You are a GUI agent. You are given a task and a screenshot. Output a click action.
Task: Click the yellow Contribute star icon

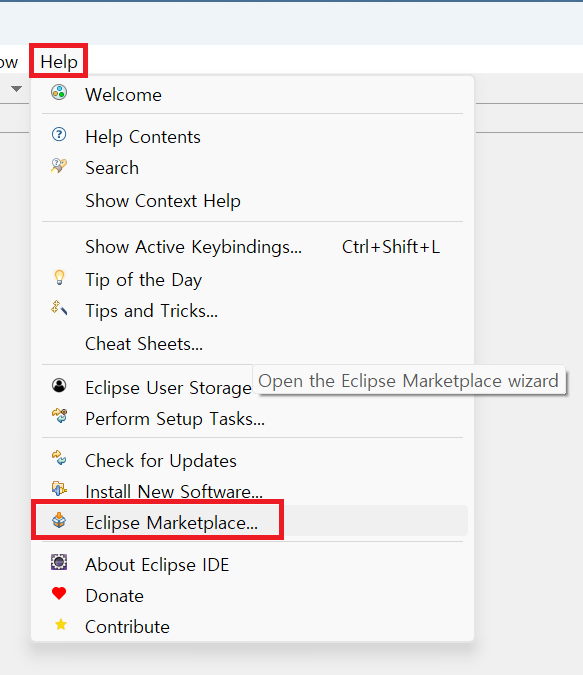[61, 625]
